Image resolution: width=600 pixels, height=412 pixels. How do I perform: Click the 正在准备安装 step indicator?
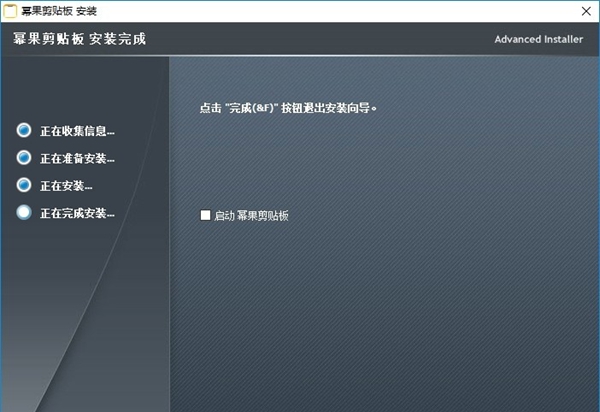(x=24, y=158)
